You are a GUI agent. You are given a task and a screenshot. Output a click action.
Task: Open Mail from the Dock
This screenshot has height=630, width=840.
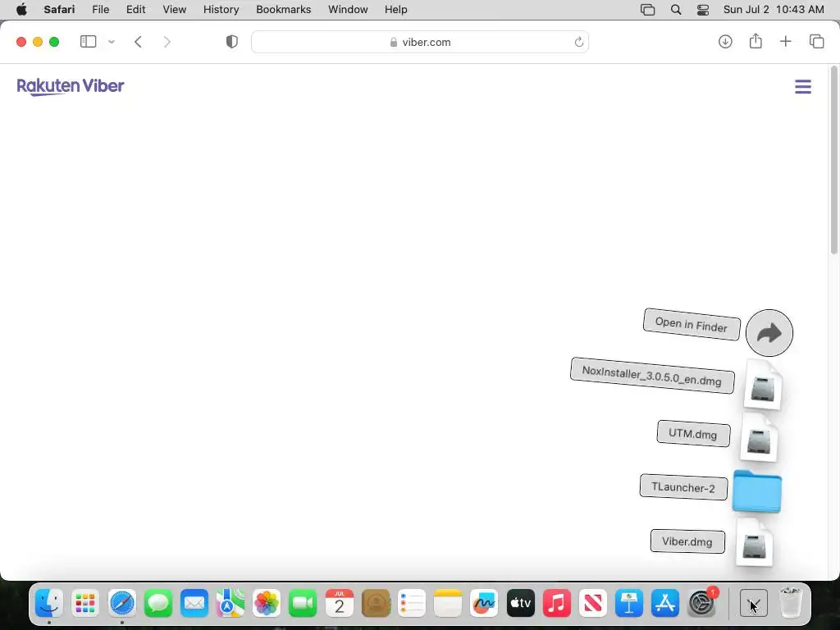194,603
